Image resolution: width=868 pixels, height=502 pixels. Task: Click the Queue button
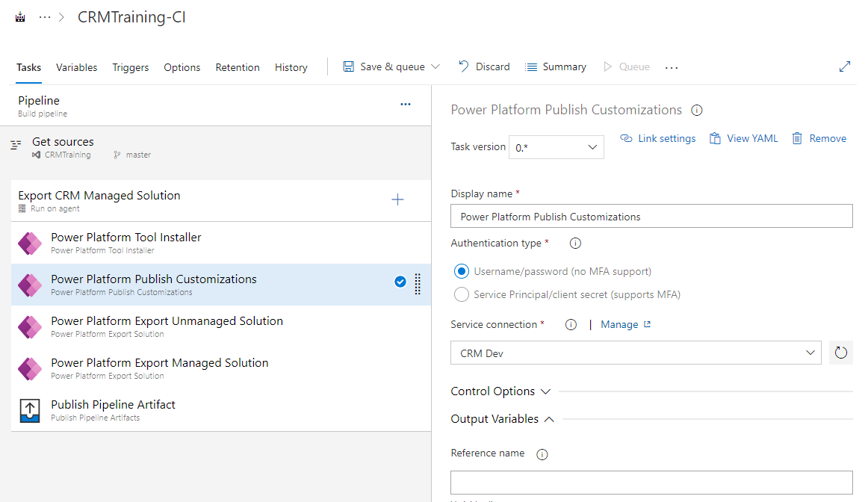pos(626,66)
